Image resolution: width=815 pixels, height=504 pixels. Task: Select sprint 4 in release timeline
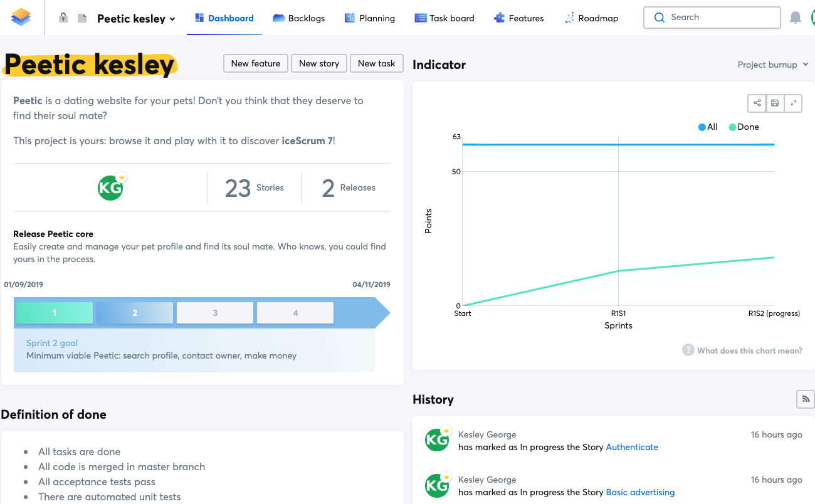coord(295,313)
